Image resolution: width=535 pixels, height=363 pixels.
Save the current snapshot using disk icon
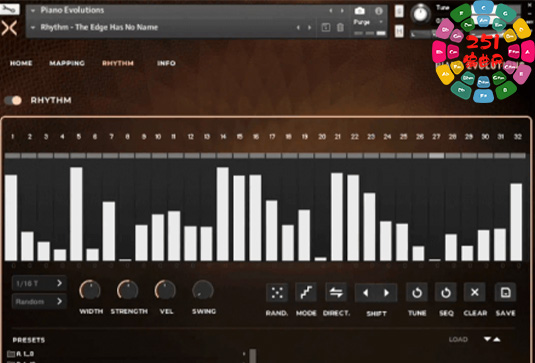click(326, 28)
